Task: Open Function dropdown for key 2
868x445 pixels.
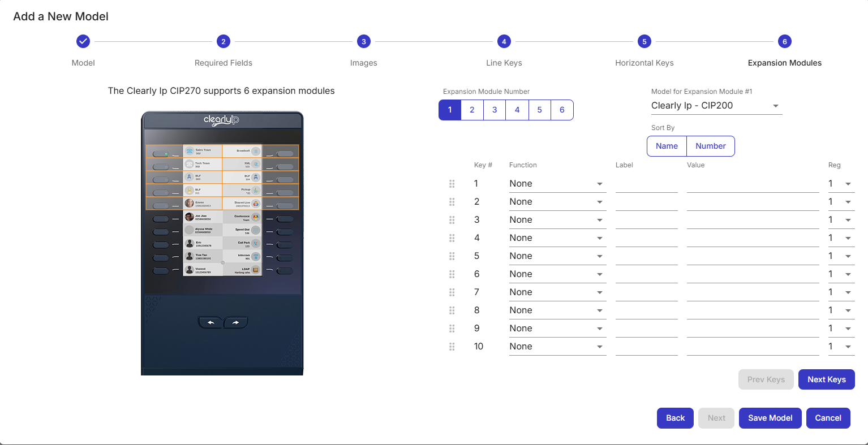Action: coord(557,202)
